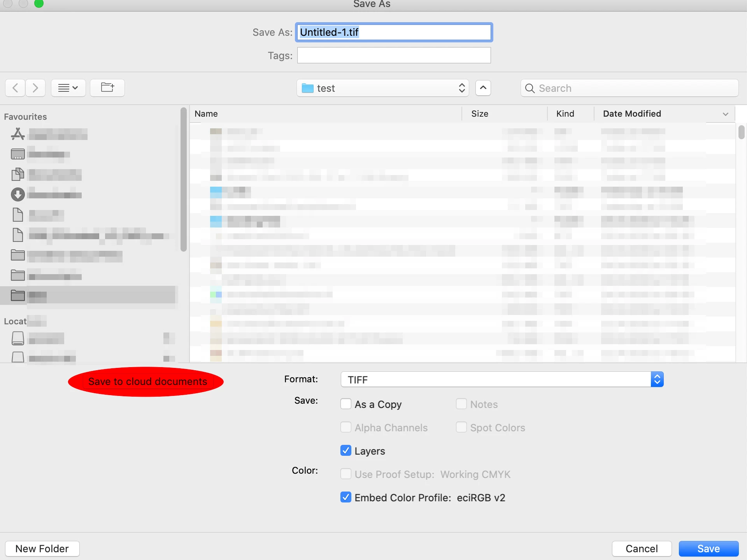Click the magnifier icon in Search field
The width and height of the screenshot is (747, 560).
530,88
